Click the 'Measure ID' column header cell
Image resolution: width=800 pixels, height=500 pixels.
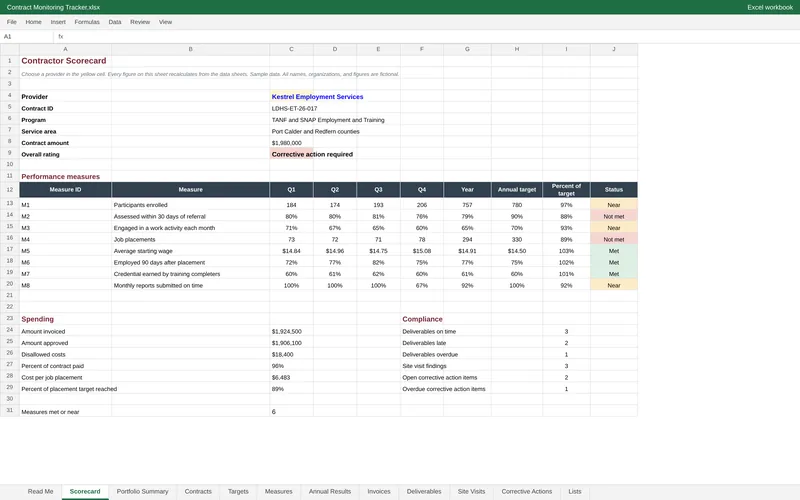tap(65, 190)
